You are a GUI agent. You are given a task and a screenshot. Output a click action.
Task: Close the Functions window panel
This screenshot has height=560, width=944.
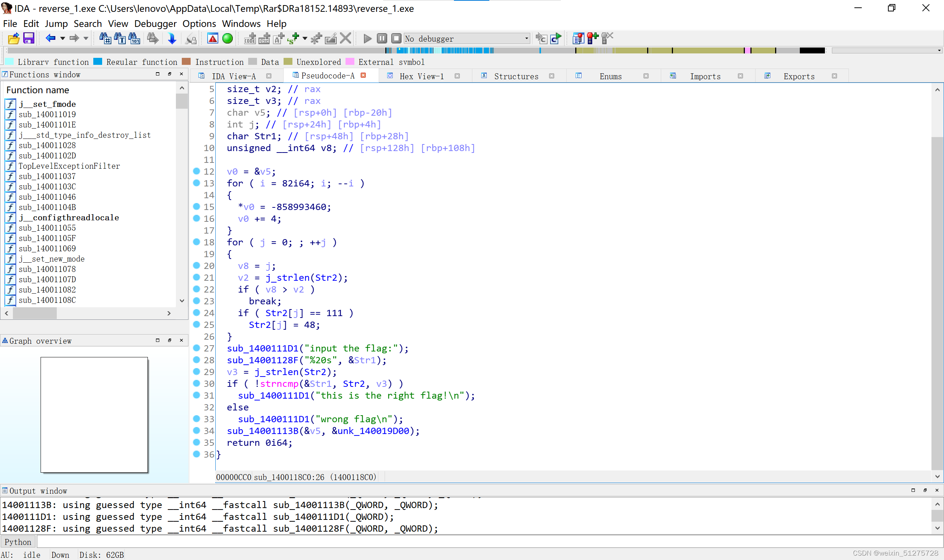coord(181,74)
